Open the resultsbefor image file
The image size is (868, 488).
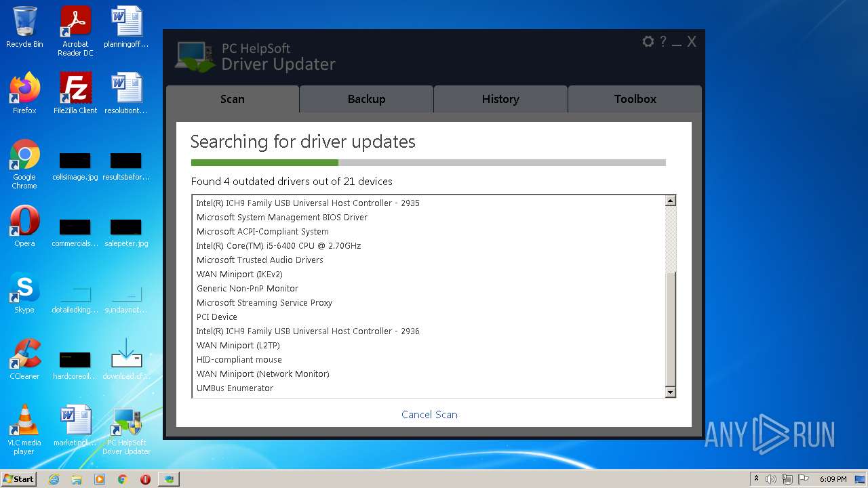coord(126,167)
